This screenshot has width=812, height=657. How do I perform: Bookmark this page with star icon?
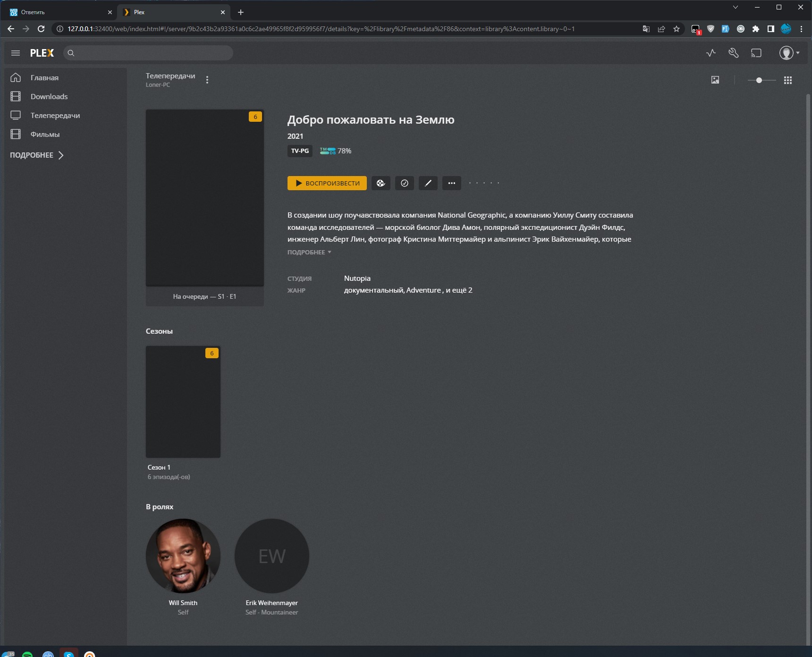tap(677, 29)
